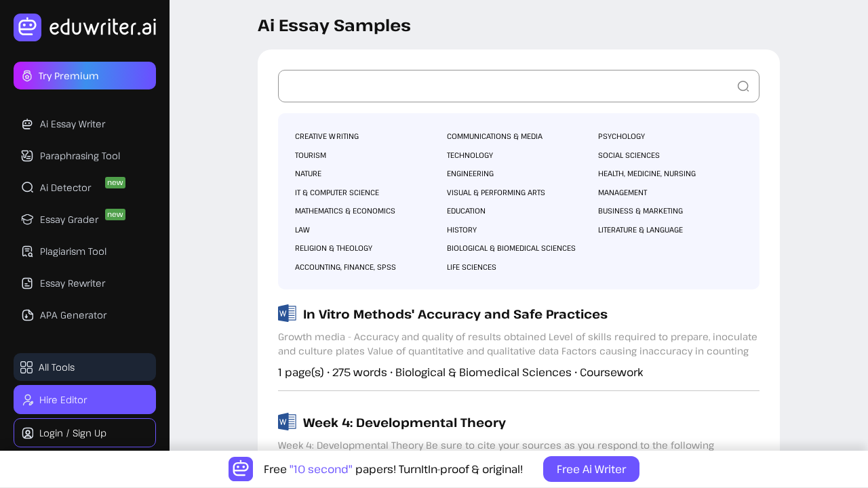Select the Law category link
This screenshot has height=488, width=868.
point(302,230)
